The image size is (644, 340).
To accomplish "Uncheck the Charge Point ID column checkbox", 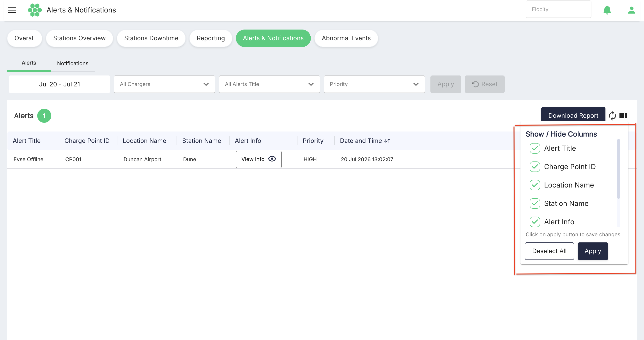I will 535,167.
